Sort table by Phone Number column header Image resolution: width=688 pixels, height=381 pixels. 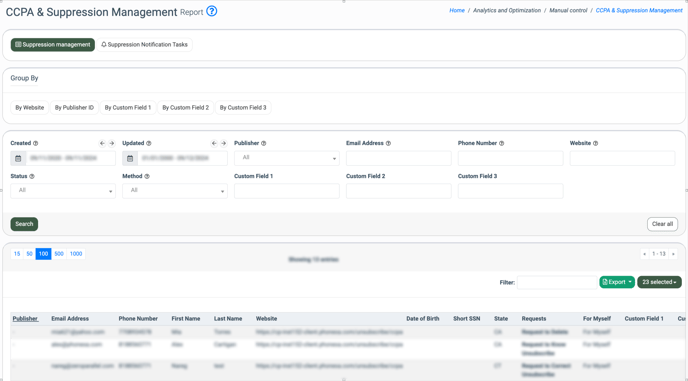(x=138, y=319)
